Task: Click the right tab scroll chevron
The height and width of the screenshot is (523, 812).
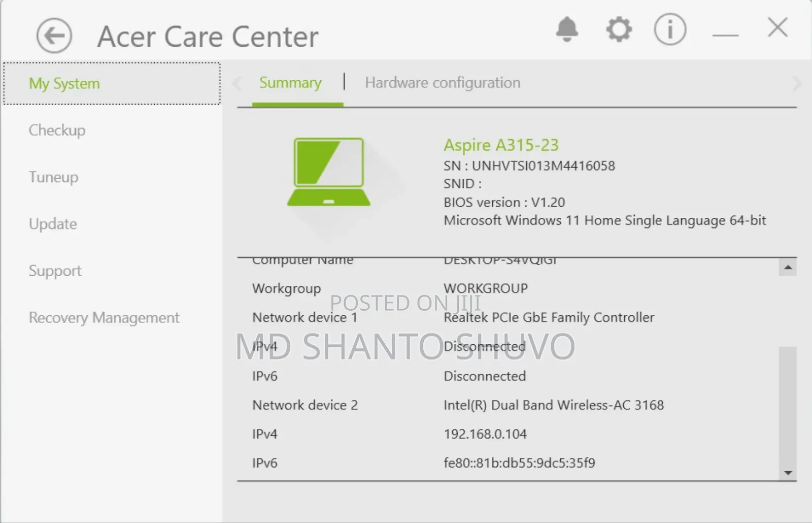Action: [x=796, y=83]
